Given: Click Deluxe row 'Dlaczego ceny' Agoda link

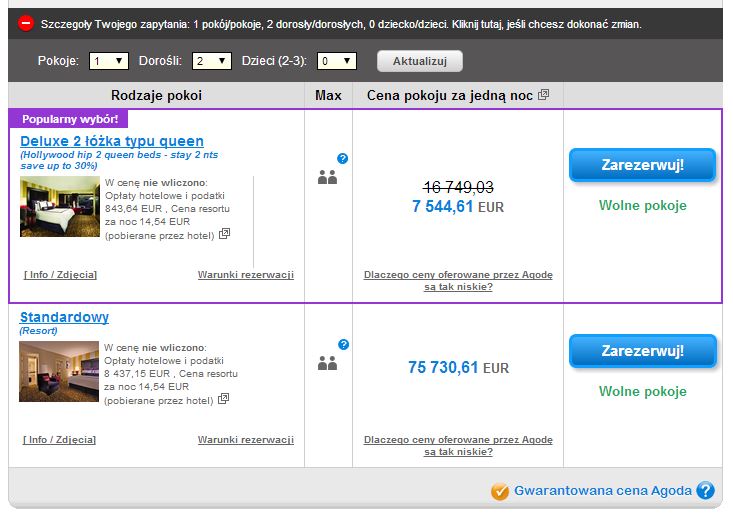Looking at the screenshot, I should coord(458,280).
